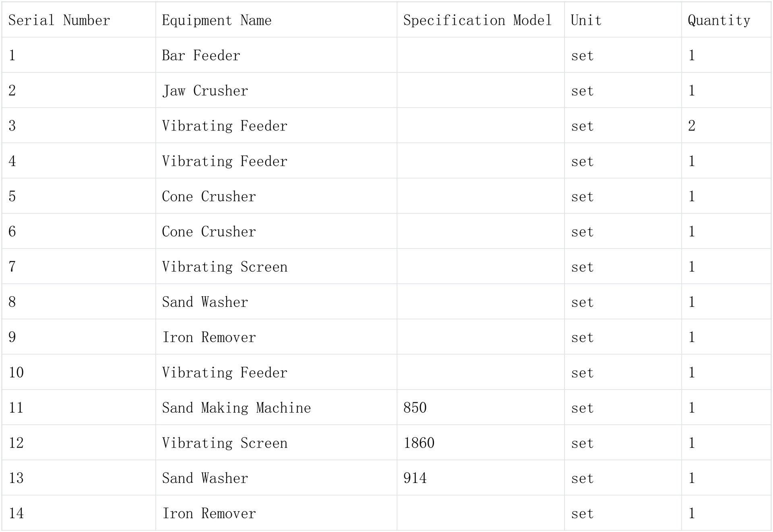This screenshot has height=532, width=773.
Task: Select Cone Crusher in row 6
Action: (x=276, y=231)
